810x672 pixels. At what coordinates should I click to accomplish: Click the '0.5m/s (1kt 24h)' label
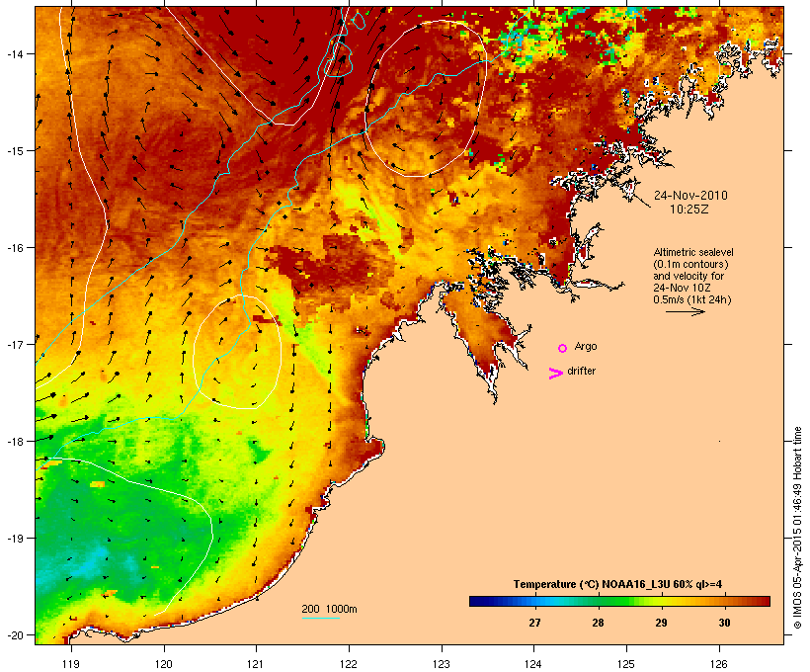[x=692, y=299]
